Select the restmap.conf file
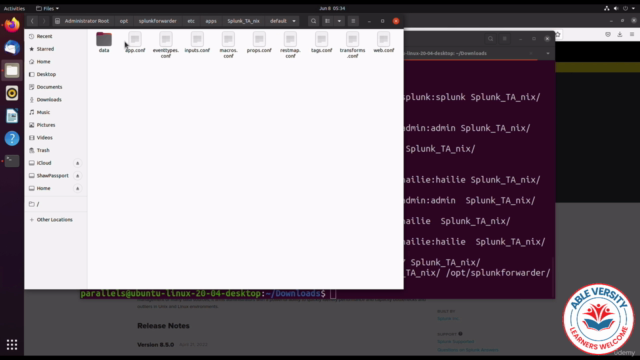Screen dimensions: 640x360 coord(290,45)
